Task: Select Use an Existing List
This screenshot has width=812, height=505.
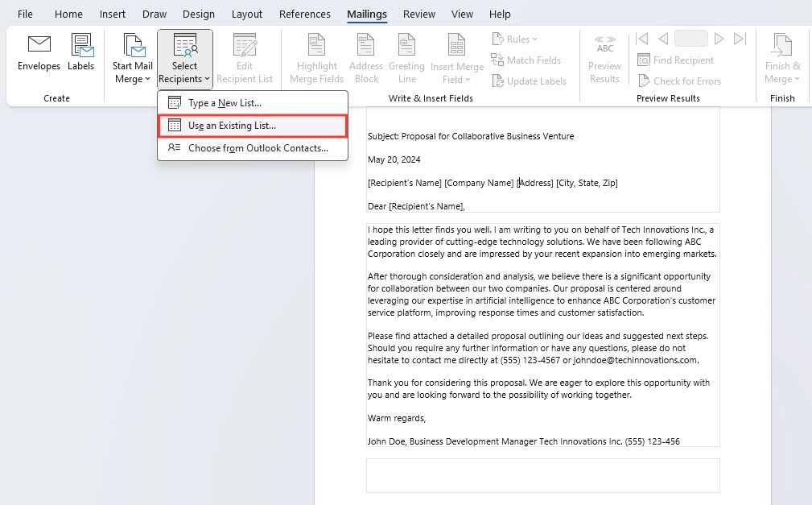Action: point(253,126)
